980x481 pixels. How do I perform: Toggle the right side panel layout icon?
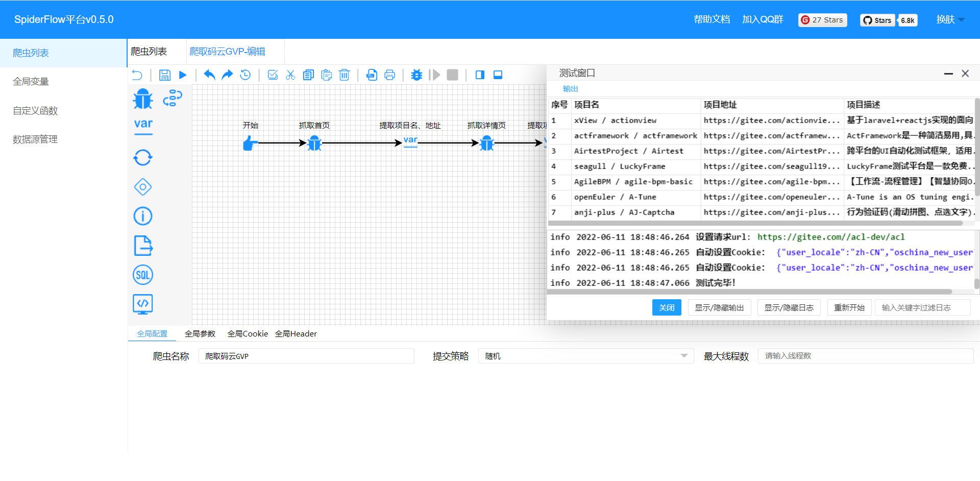(480, 75)
